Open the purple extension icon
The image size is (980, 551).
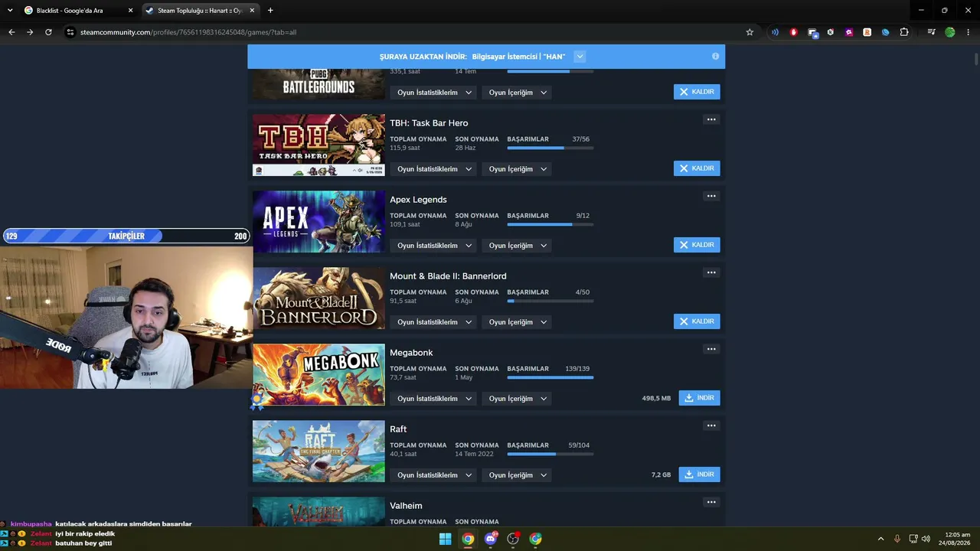tap(848, 32)
